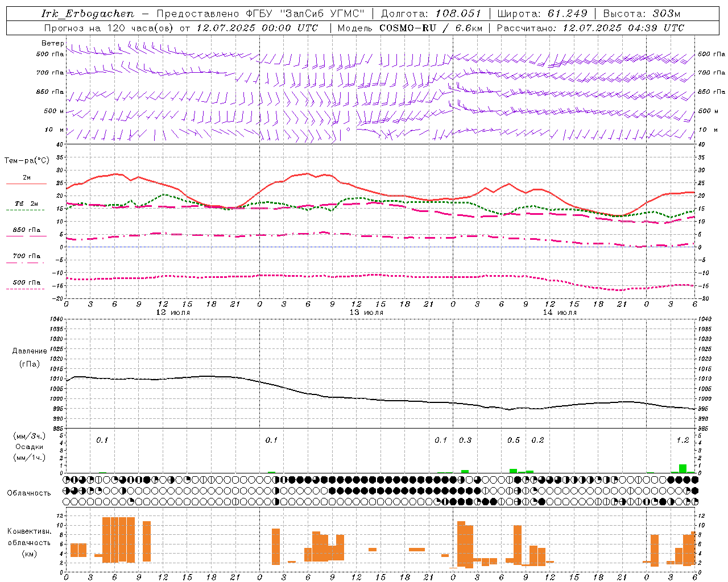Select the "(мм/1ч.)" precipitation unit label
Screen dimensions: 728x582
30,458
